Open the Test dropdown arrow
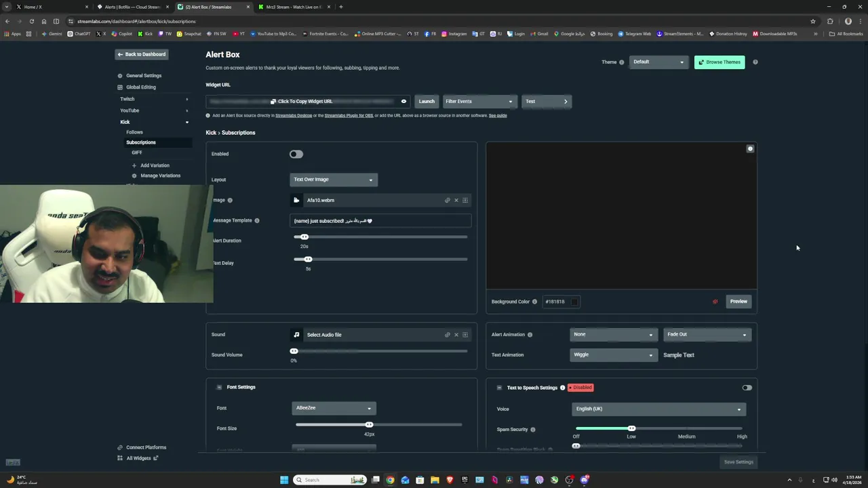Viewport: 868px width, 488px height. point(566,102)
